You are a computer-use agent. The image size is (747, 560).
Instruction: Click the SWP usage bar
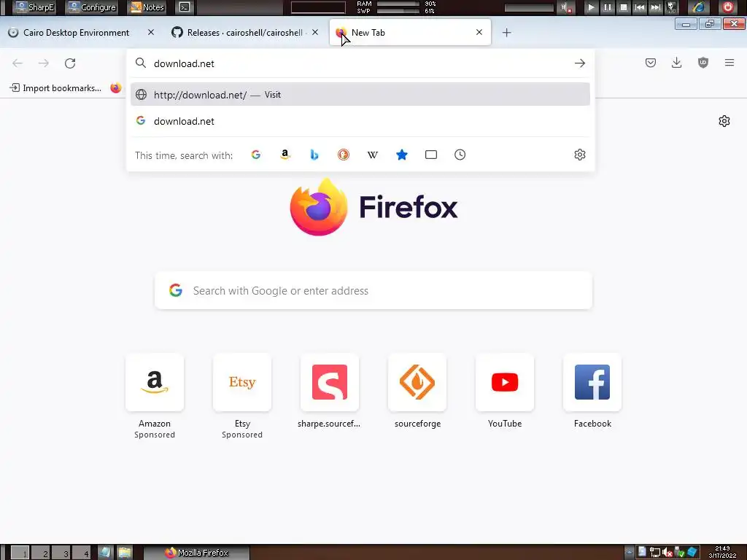click(x=398, y=10)
